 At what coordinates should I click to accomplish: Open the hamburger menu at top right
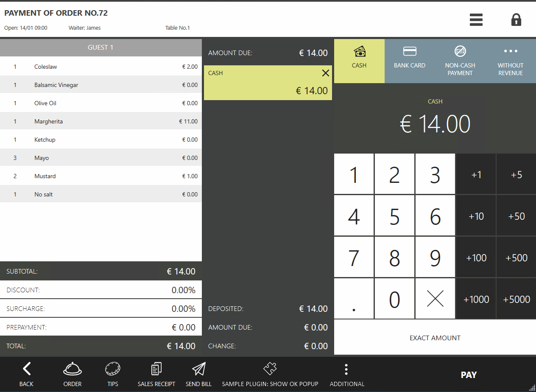tap(476, 20)
